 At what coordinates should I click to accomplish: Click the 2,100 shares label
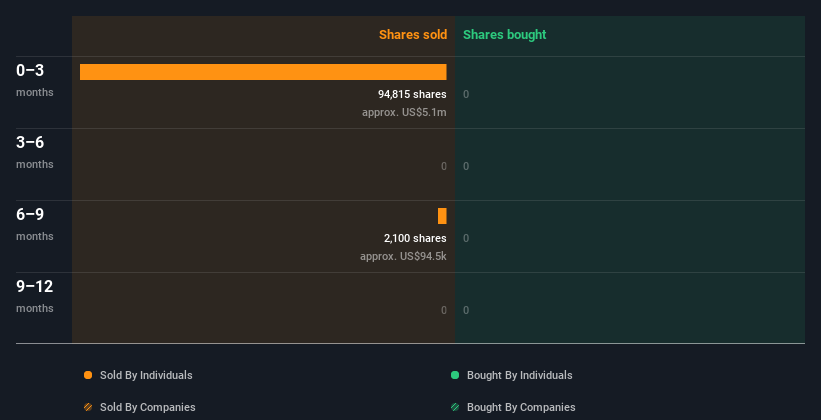click(x=415, y=238)
